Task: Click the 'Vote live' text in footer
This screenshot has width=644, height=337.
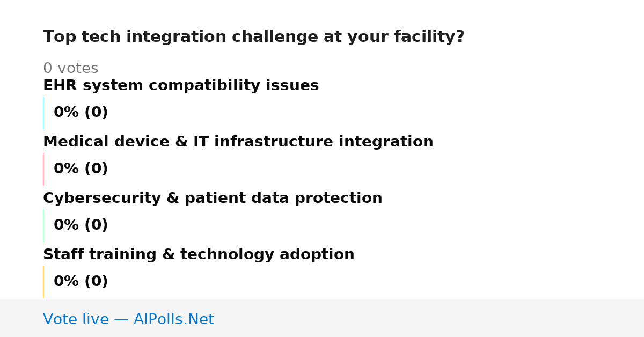Action: click(76, 320)
